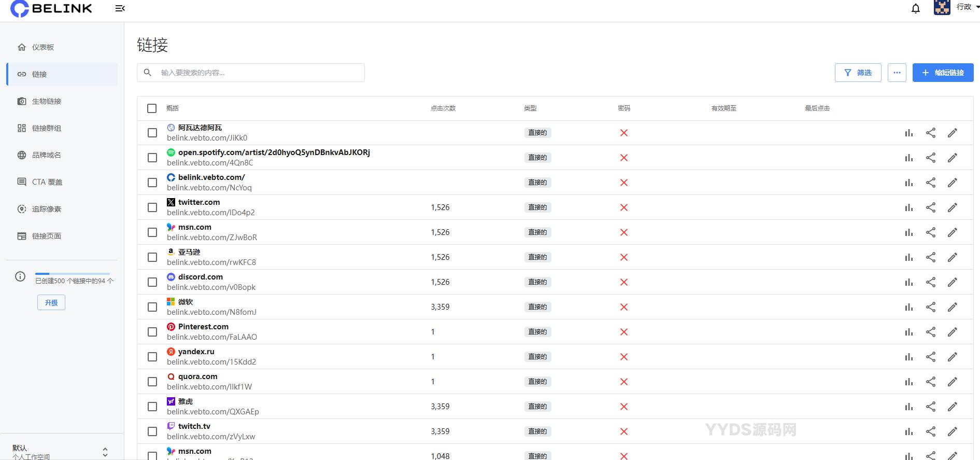Go to 仪表板 in the sidebar
The height and width of the screenshot is (460, 980).
pyautogui.click(x=43, y=47)
